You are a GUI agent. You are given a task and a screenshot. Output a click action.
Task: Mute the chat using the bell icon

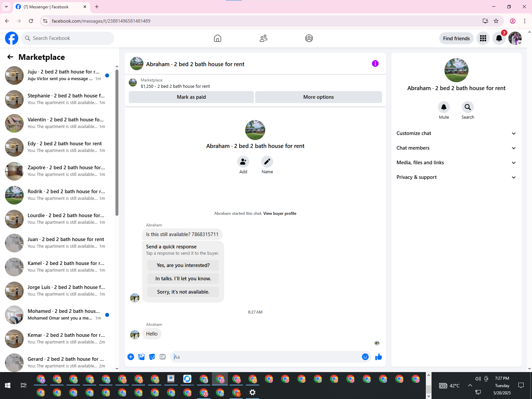[444, 107]
